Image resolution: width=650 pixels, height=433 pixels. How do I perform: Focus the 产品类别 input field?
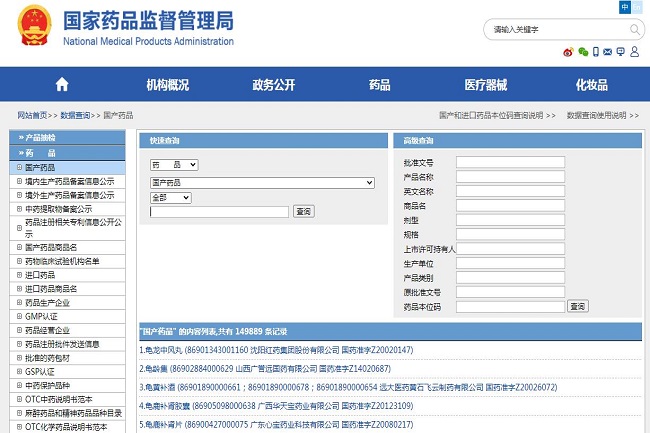pos(510,278)
